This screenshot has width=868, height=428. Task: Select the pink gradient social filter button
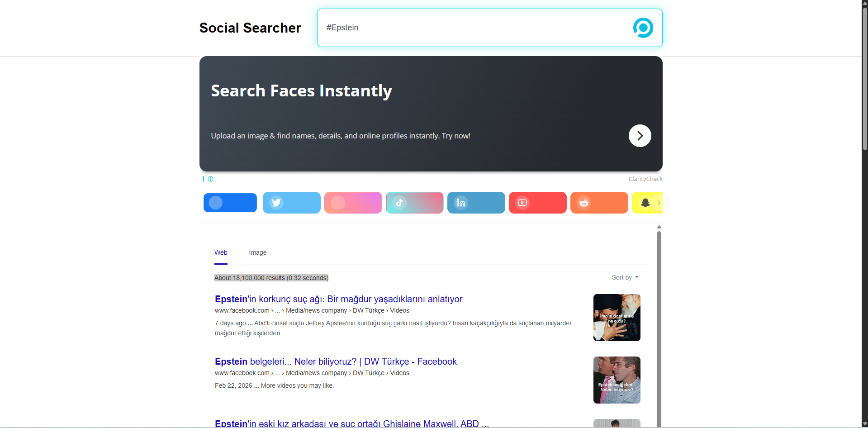[353, 203]
